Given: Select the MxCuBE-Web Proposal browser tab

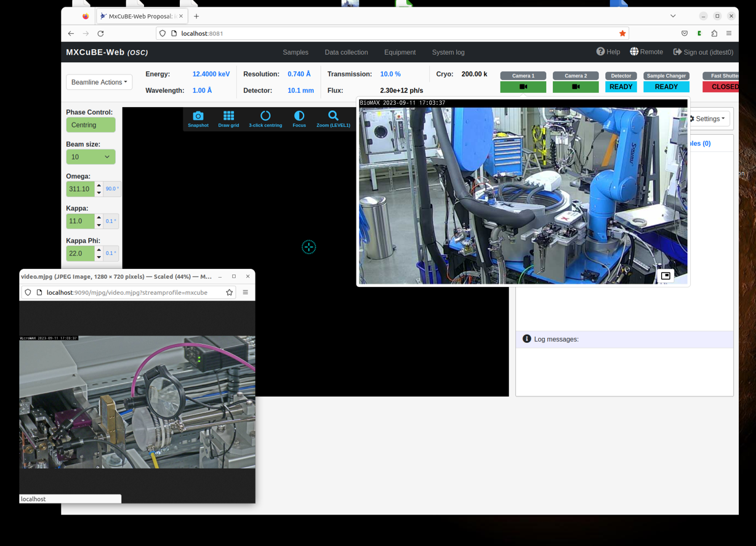Looking at the screenshot, I should (x=142, y=16).
